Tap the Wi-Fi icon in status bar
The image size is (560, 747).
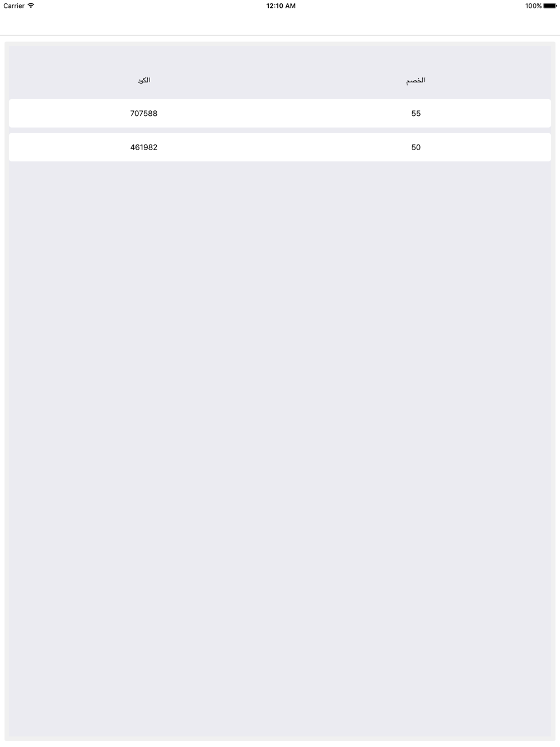click(x=31, y=6)
